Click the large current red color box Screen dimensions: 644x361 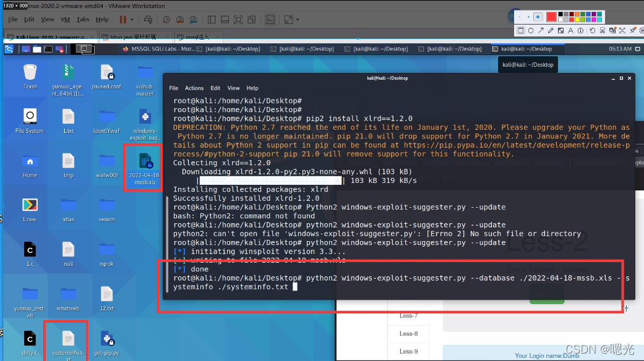point(552,17)
